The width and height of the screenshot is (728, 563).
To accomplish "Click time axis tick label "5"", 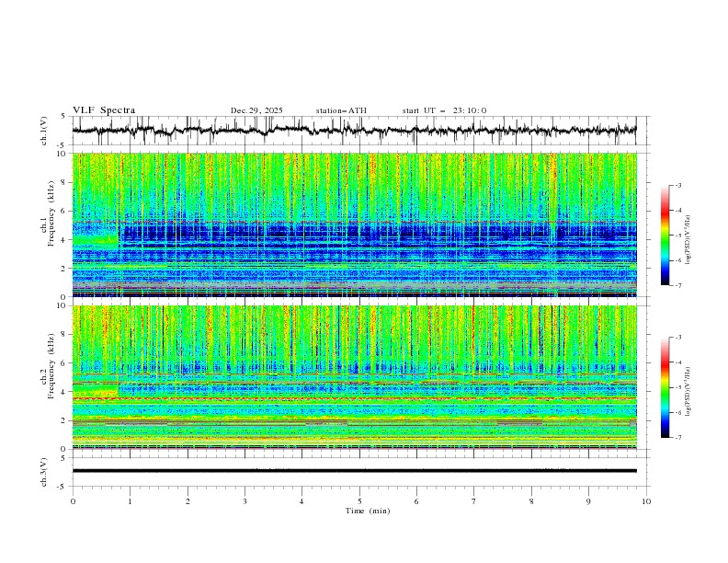I will (359, 501).
